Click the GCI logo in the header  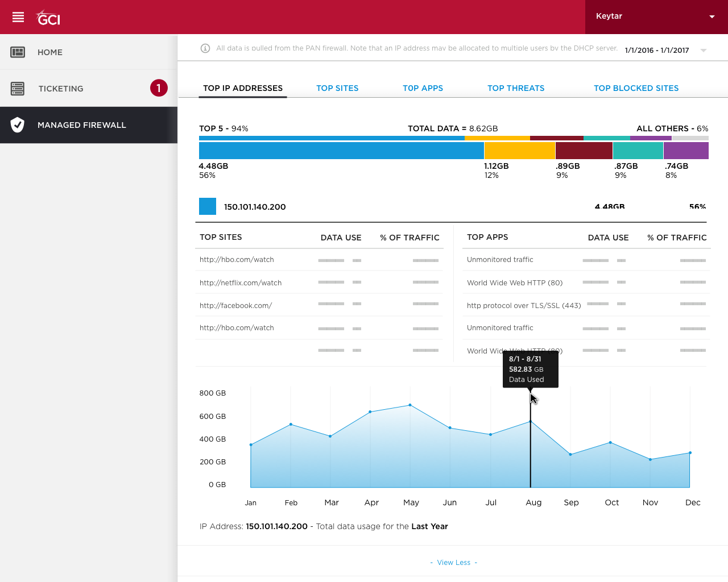pos(47,17)
